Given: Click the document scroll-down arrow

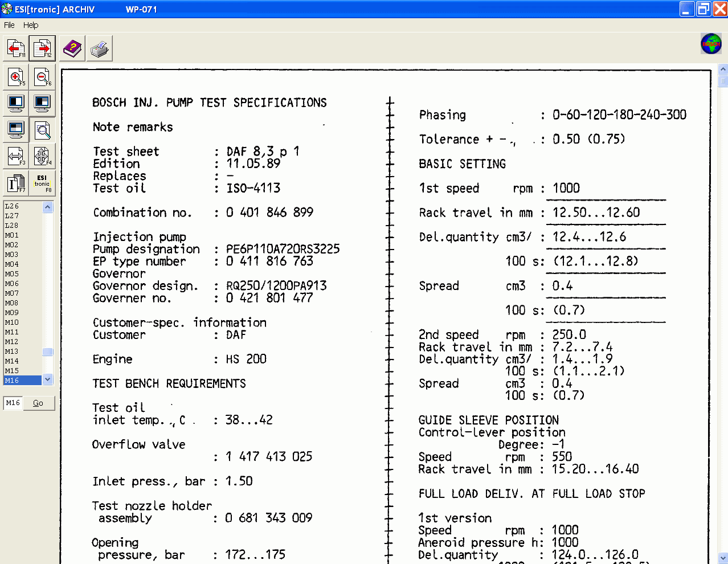Looking at the screenshot, I should pos(723,558).
